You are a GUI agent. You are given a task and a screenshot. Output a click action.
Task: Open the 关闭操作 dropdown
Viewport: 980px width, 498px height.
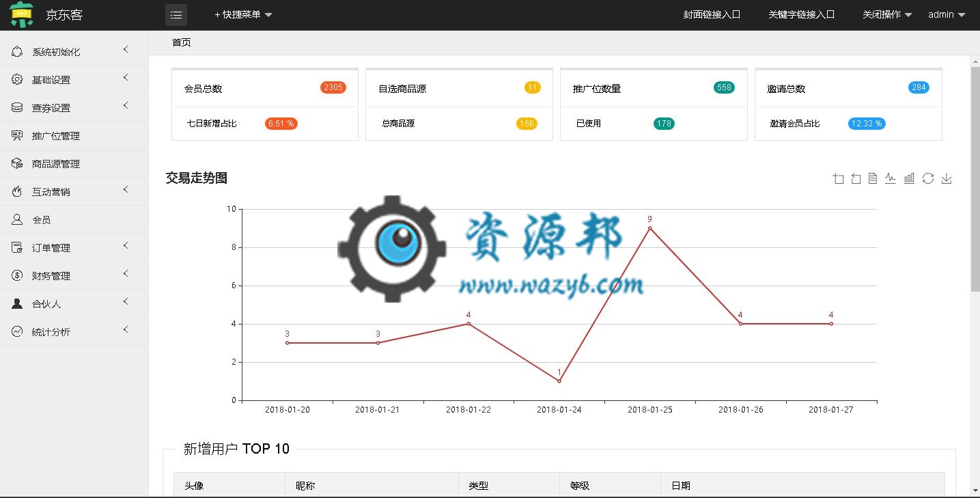[x=887, y=14]
